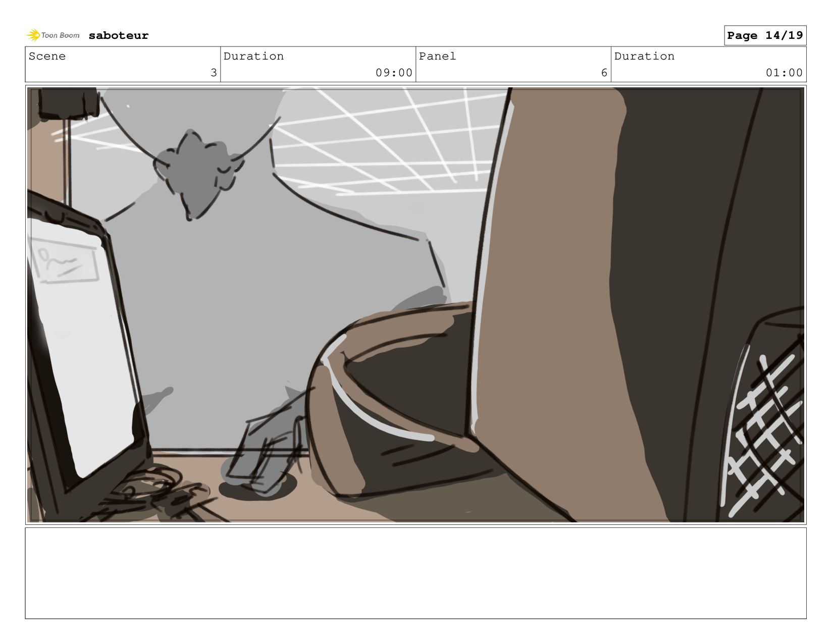
Task: Select the 'Panel' header label
Action: (x=437, y=56)
